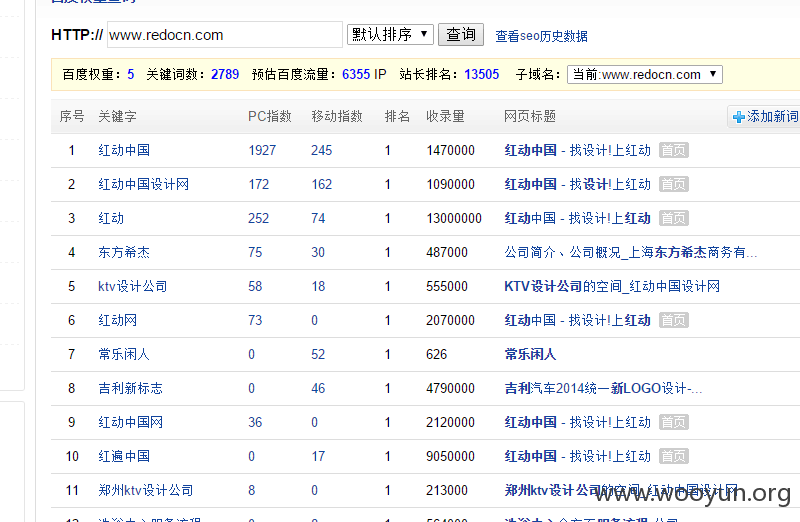Click PC index 1927
This screenshot has width=800, height=522.
[262, 151]
